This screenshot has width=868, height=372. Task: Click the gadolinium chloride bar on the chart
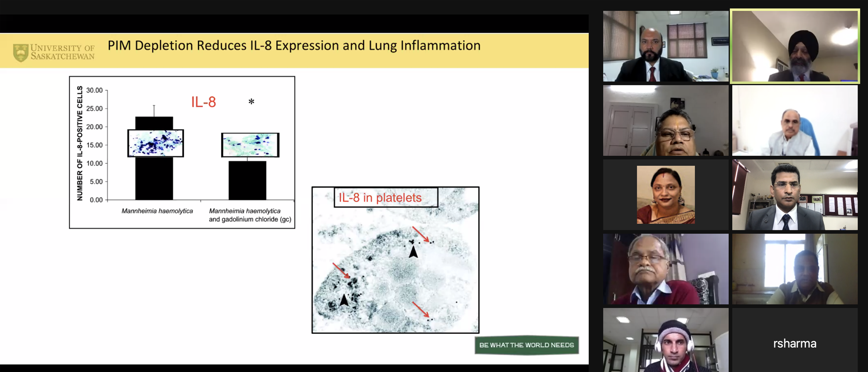(247, 180)
